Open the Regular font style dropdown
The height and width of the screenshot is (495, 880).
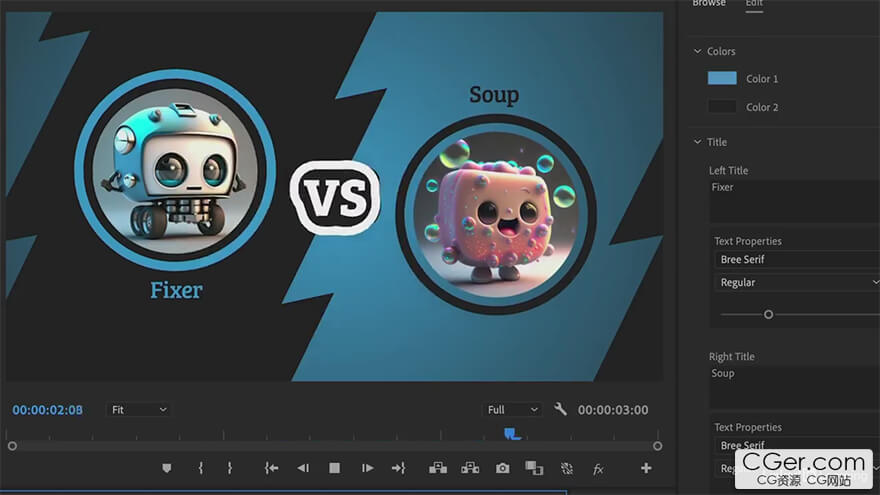pos(797,282)
